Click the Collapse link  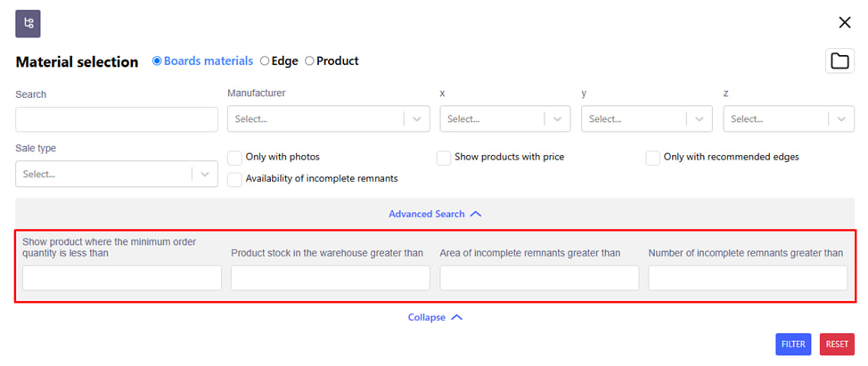435,317
